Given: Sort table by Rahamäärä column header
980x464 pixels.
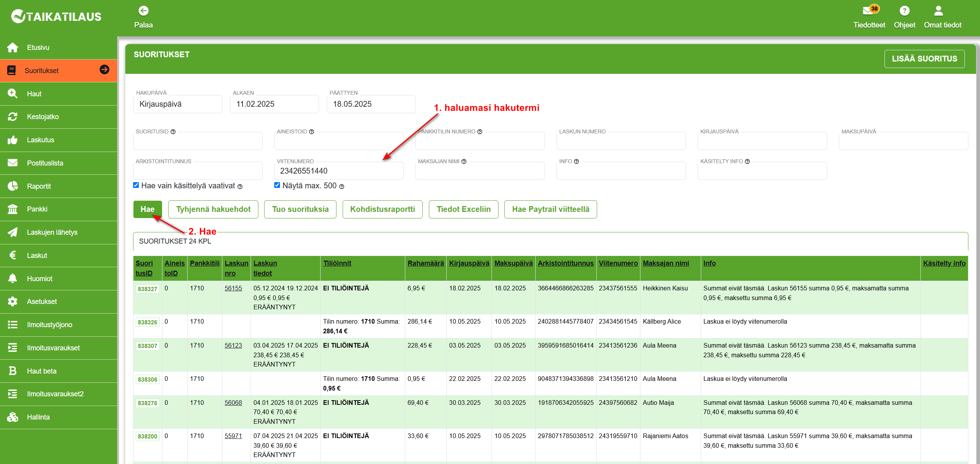Looking at the screenshot, I should [x=425, y=263].
